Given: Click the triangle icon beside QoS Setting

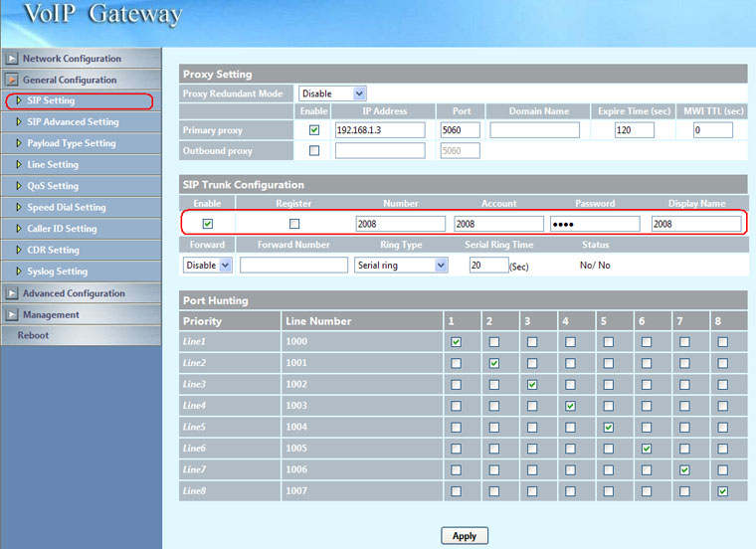Looking at the screenshot, I should [18, 186].
